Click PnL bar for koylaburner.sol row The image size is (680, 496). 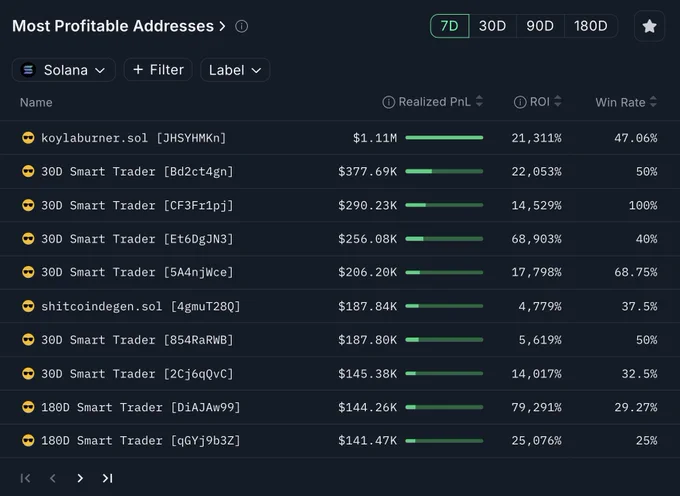pyautogui.click(x=444, y=137)
